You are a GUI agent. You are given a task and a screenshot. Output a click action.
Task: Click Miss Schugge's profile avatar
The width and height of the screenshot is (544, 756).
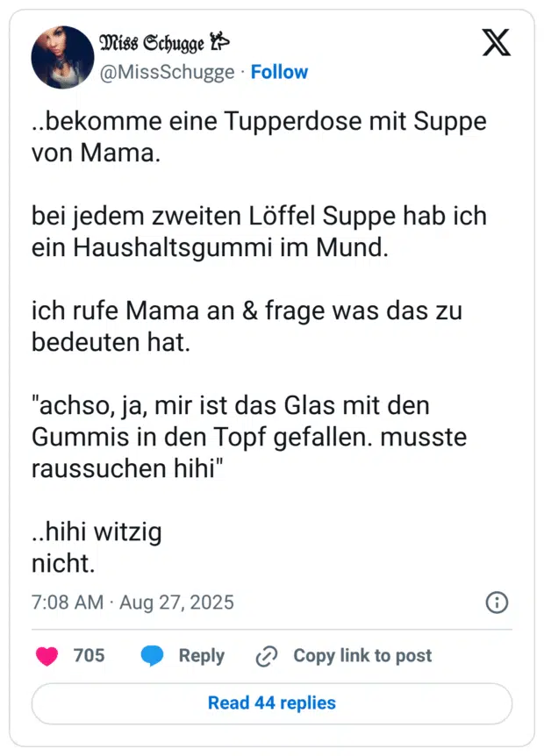(x=62, y=57)
